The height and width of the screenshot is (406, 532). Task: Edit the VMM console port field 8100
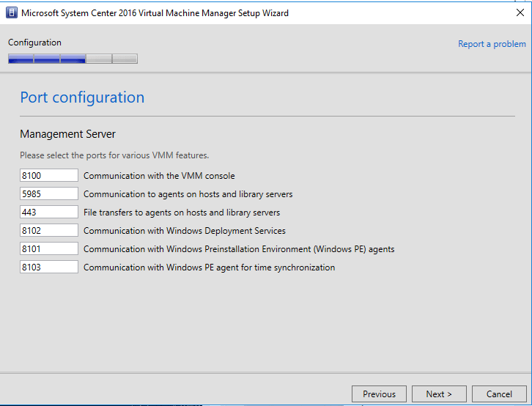(49, 175)
